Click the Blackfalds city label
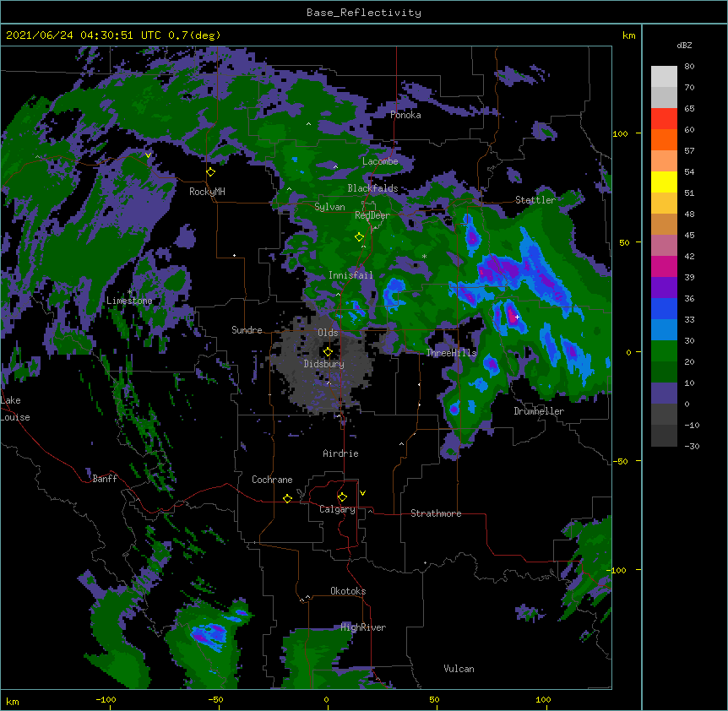 click(372, 188)
